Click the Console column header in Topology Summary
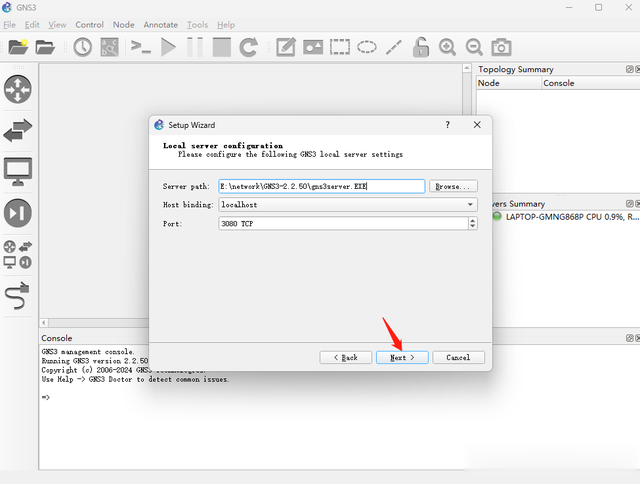Image resolution: width=640 pixels, height=484 pixels. point(591,83)
